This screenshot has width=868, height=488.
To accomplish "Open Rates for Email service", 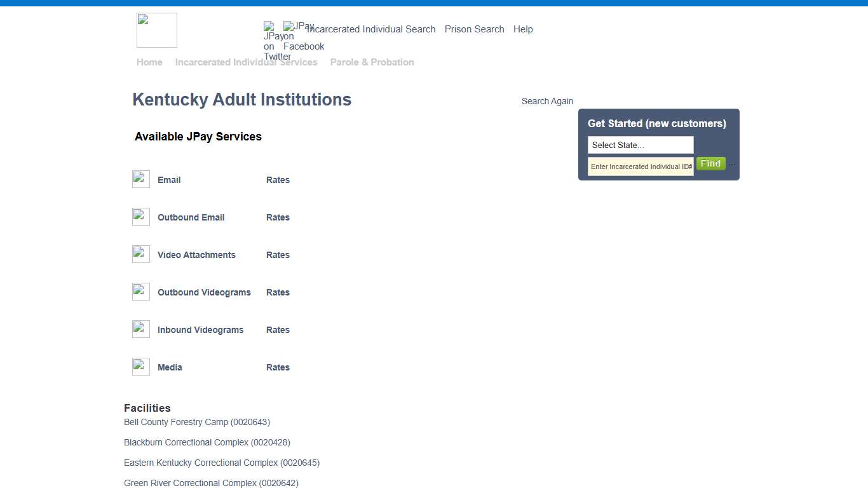I will pos(278,180).
